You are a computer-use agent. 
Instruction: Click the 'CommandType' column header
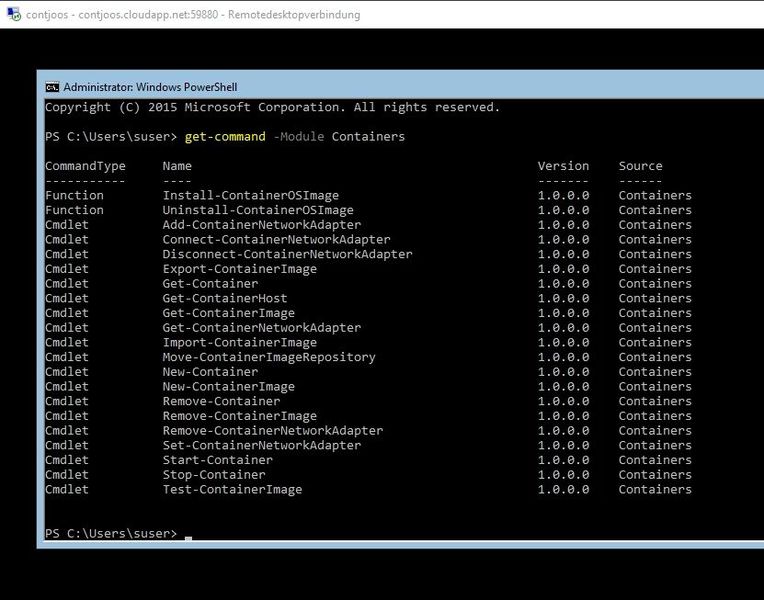[85, 166]
